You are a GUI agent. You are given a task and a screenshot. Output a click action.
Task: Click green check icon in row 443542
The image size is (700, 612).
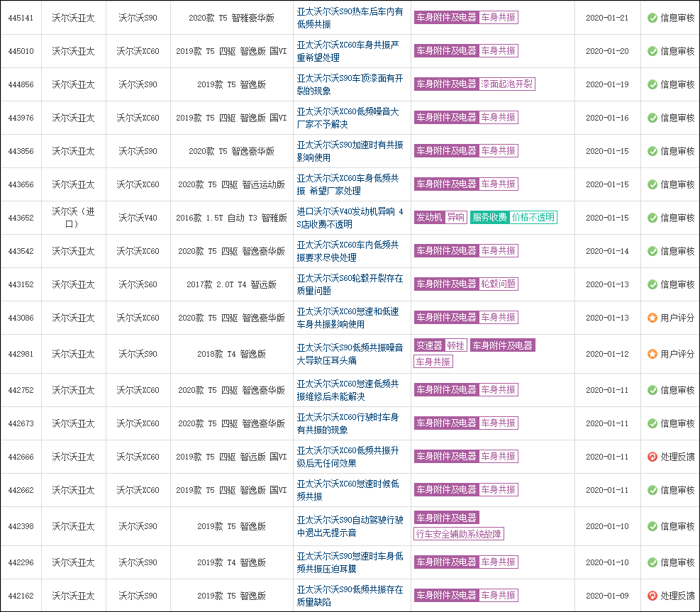pos(652,251)
